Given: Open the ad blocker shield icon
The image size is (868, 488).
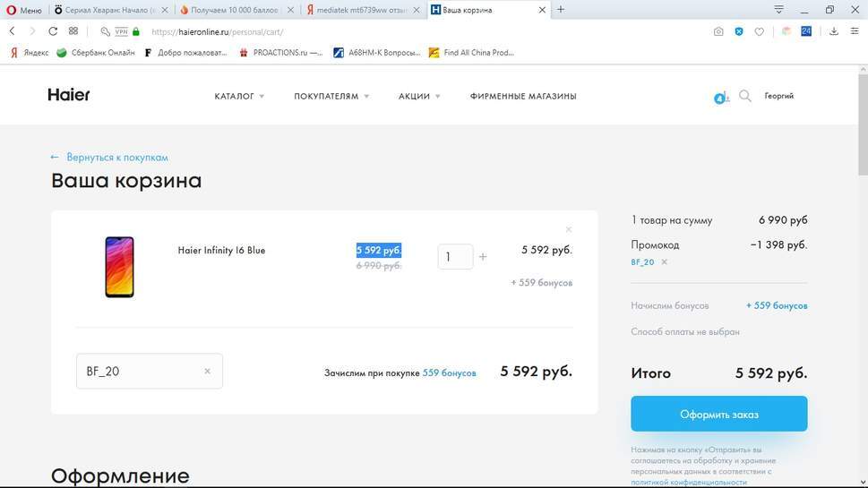Looking at the screenshot, I should pos(738,31).
